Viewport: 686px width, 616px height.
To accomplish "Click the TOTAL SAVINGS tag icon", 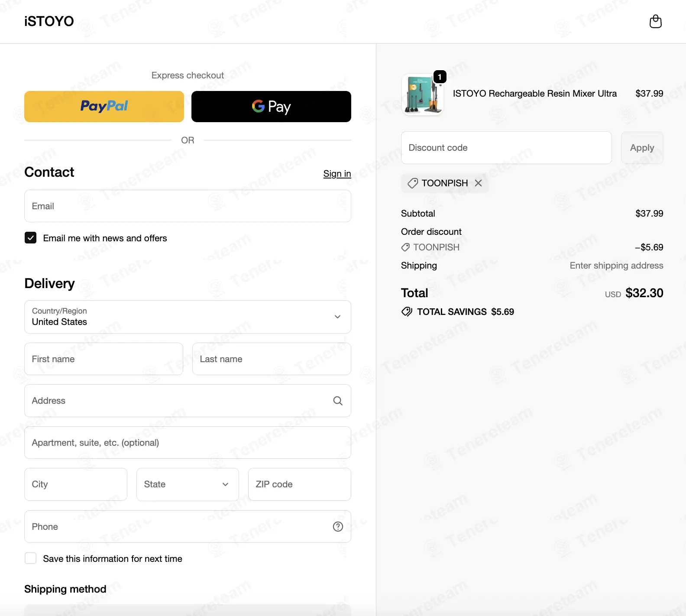I will click(407, 311).
